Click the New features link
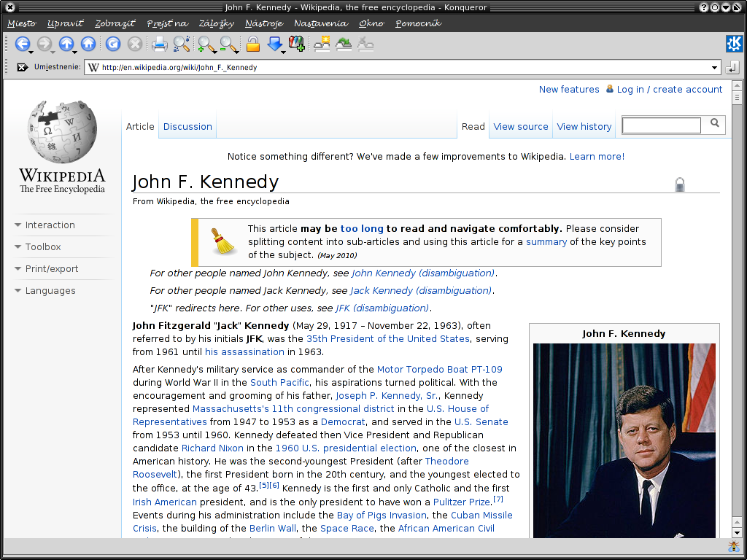Screen dimensions: 747x560 click(569, 90)
